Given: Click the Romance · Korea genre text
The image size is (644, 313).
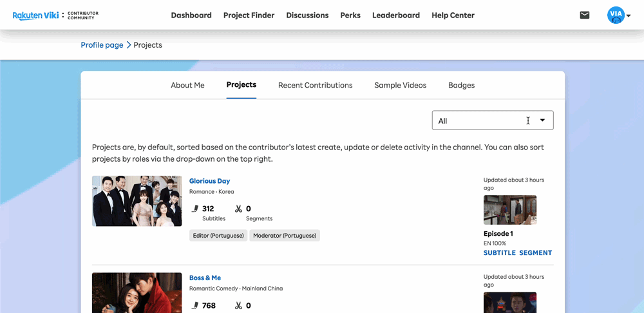Looking at the screenshot, I should tap(211, 192).
